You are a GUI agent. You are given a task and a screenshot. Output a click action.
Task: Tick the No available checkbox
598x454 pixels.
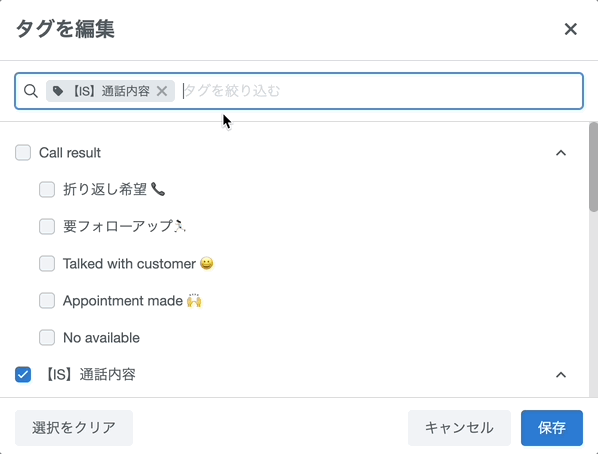pos(47,338)
